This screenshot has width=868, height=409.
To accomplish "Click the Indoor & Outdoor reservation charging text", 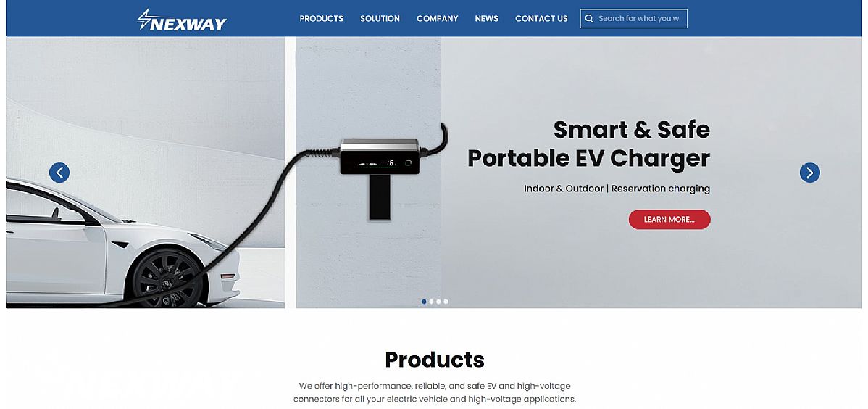I will [x=617, y=189].
